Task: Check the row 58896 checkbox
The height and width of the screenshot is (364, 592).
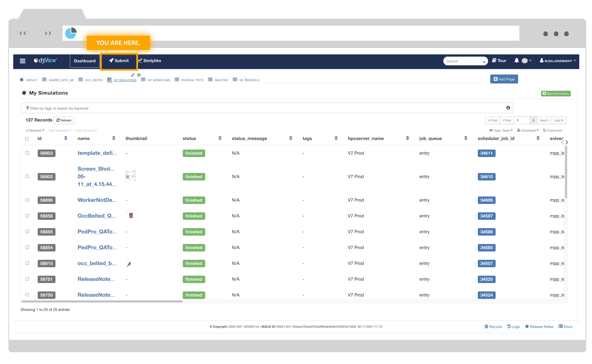Action: pyautogui.click(x=27, y=200)
